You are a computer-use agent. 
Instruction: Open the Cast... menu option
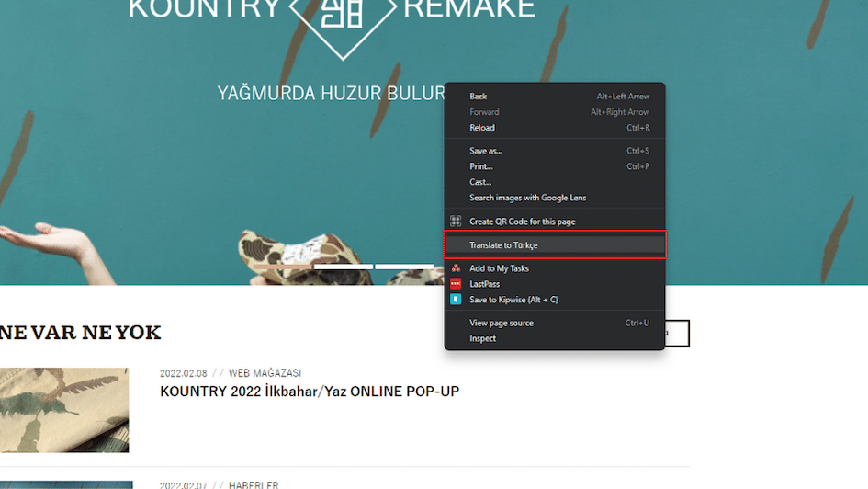pyautogui.click(x=555, y=182)
